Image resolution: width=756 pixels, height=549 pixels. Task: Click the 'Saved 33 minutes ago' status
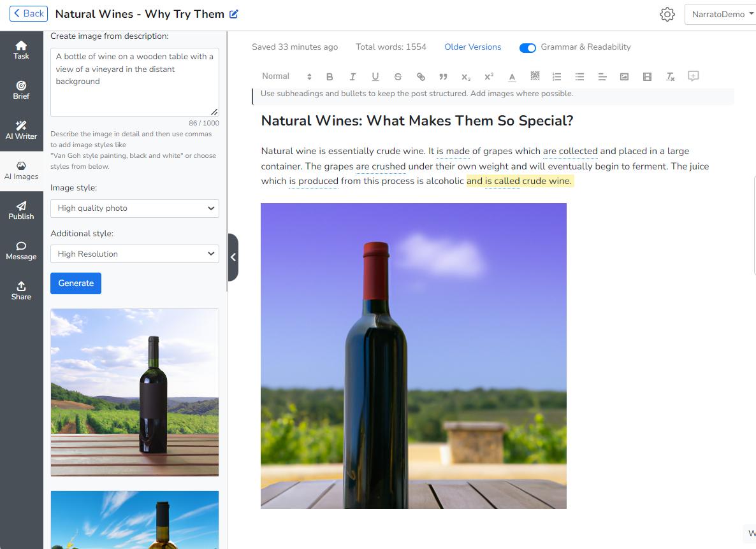[294, 46]
